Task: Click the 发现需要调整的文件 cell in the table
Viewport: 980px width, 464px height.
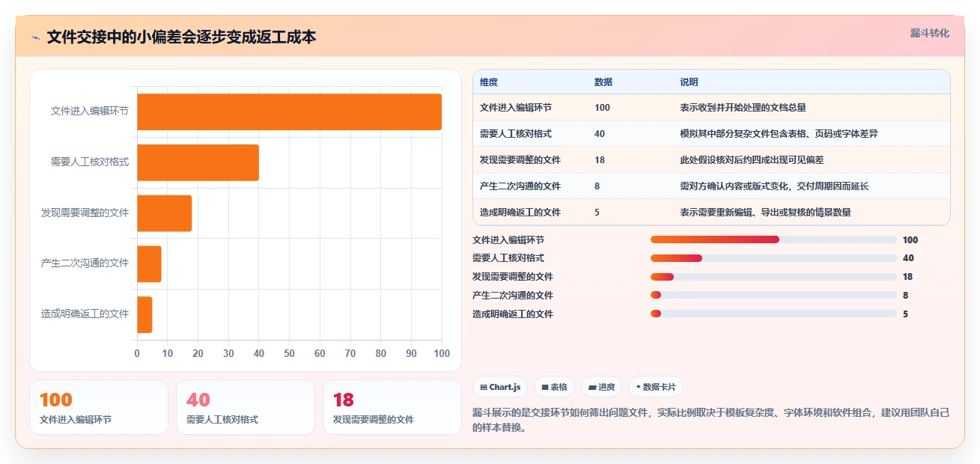Action: tap(520, 160)
